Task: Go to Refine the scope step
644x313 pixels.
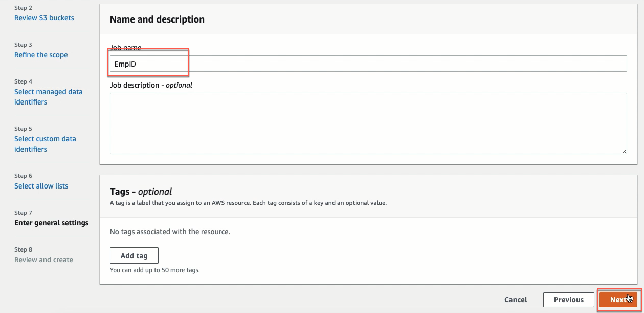Action: (41, 55)
